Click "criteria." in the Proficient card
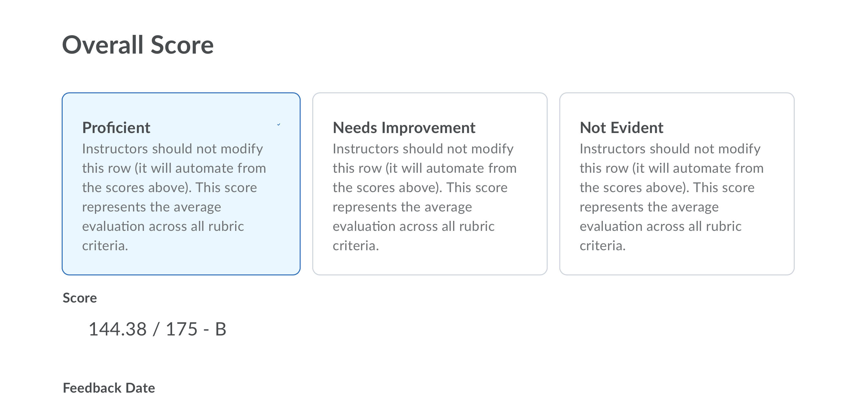The width and height of the screenshot is (868, 401). (105, 246)
